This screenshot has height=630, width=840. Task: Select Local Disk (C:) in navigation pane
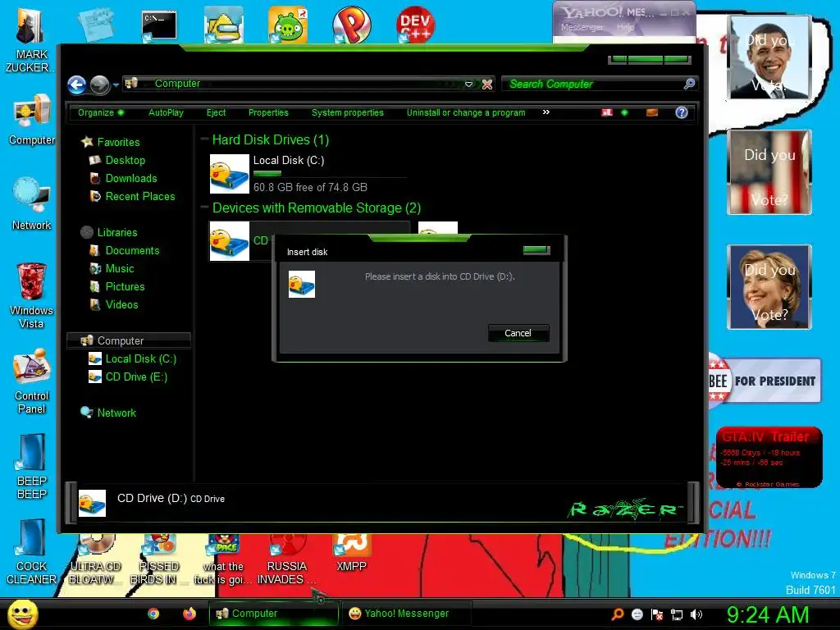tap(140, 359)
